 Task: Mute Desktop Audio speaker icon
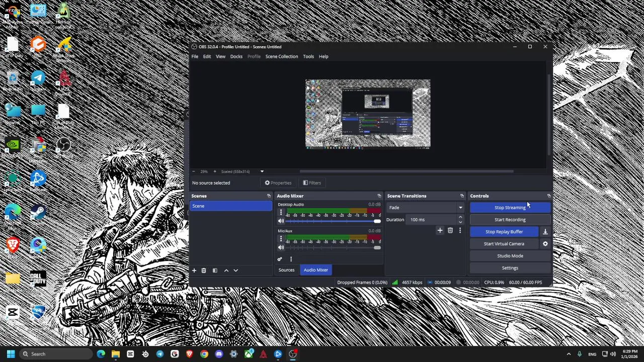[x=281, y=221]
